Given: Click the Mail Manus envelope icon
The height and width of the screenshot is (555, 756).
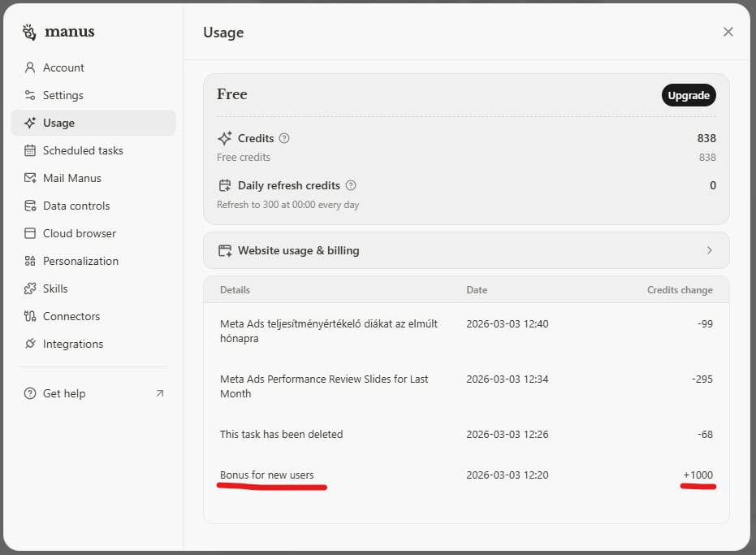Looking at the screenshot, I should [30, 178].
